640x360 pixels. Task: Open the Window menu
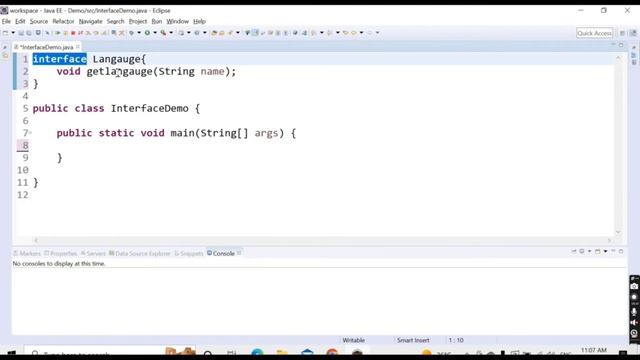coord(178,21)
